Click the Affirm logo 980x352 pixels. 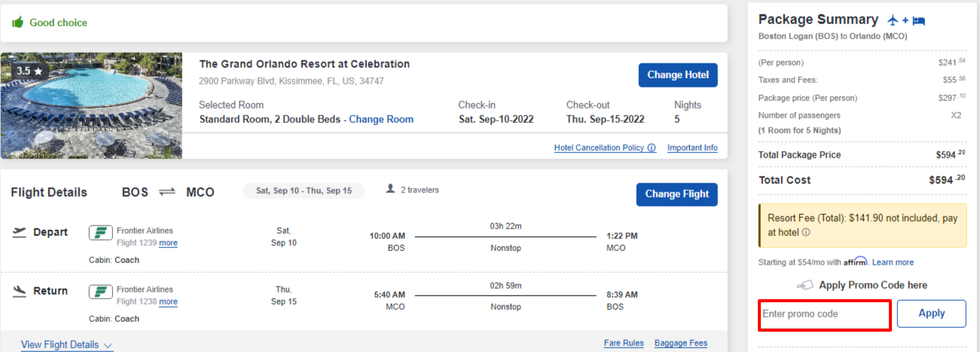coord(856,261)
